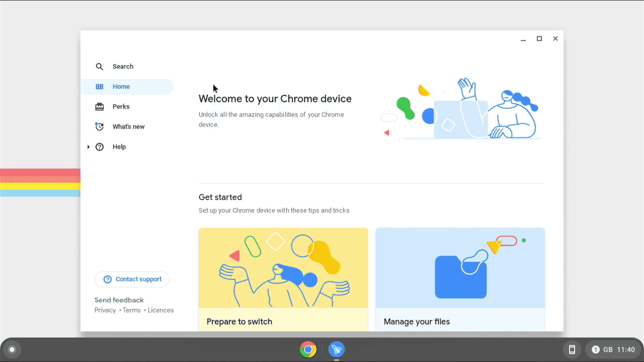Select the Home sidebar item
Viewport: 644px width, 362px height.
(127, 86)
